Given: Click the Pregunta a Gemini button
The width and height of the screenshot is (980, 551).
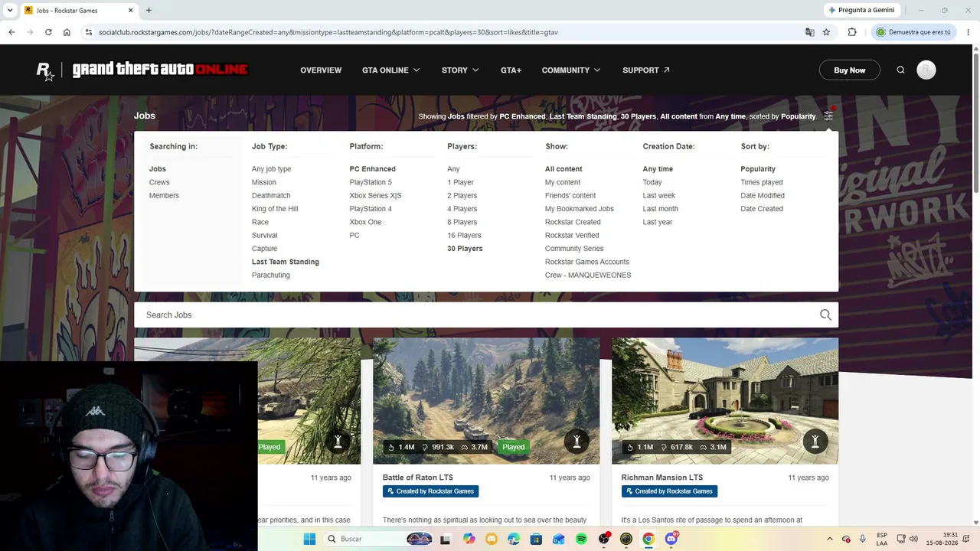Looking at the screenshot, I should click(x=861, y=10).
